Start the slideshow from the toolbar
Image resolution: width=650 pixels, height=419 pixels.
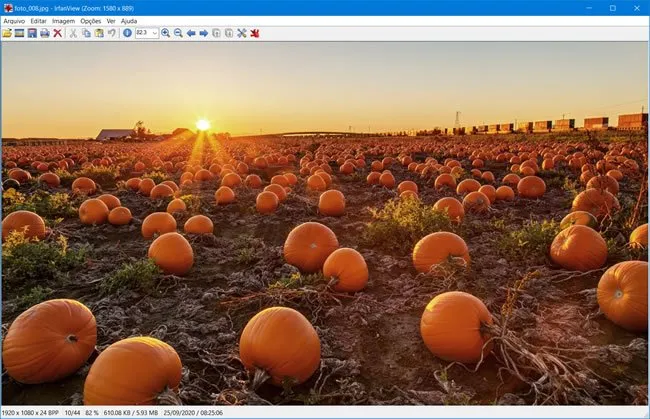(19, 33)
